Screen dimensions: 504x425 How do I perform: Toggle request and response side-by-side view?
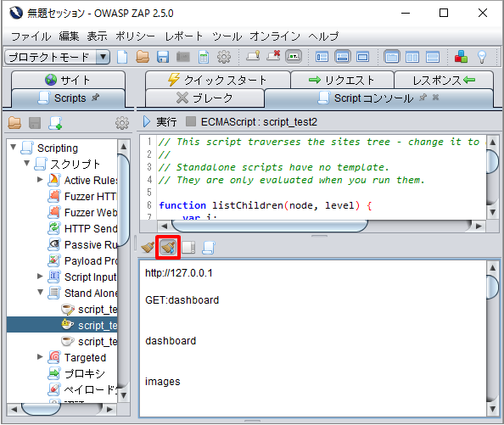coord(412,57)
